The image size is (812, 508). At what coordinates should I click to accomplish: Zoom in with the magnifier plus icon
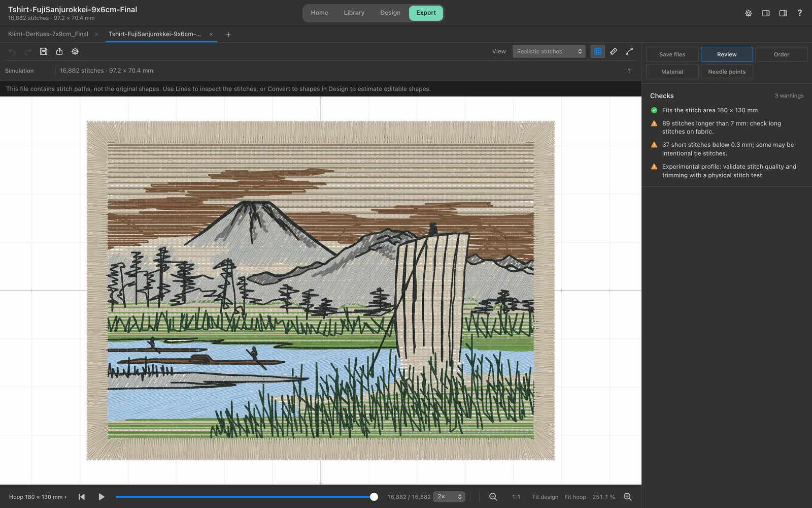628,497
